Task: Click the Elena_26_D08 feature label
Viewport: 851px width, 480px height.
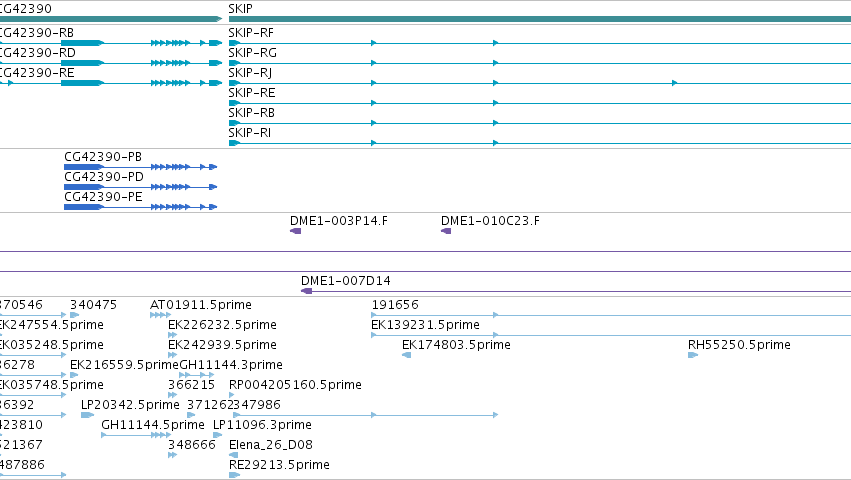Action: (271, 445)
